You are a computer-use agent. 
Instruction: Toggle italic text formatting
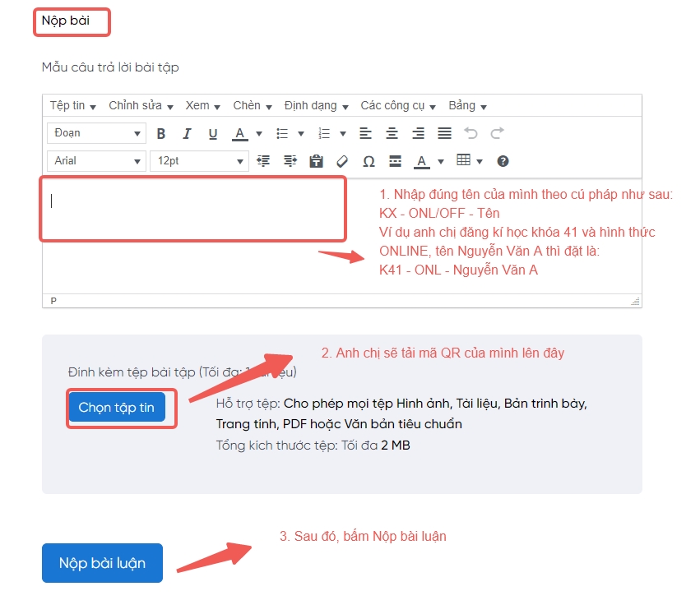187,134
